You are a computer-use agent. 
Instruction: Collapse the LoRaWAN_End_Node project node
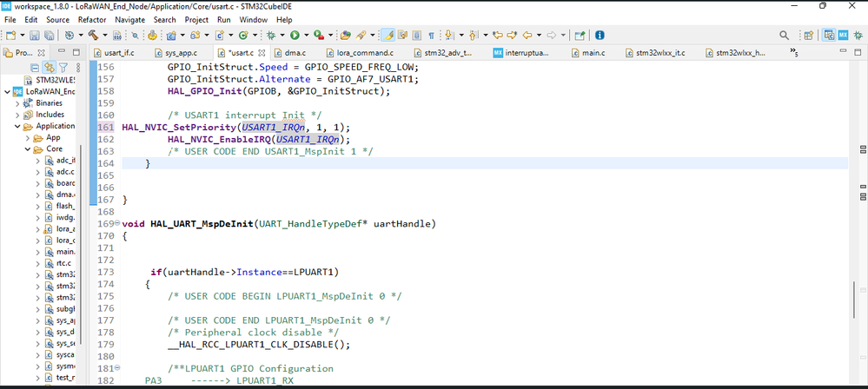[7, 92]
